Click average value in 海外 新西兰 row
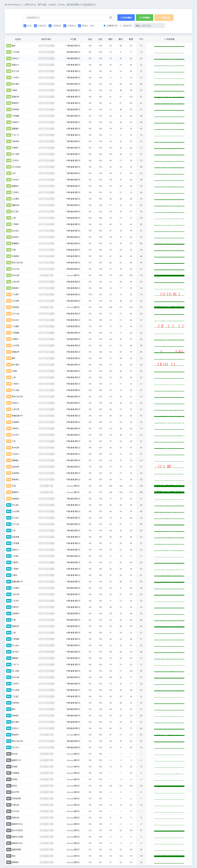The width and height of the screenshot is (197, 868). [141, 786]
